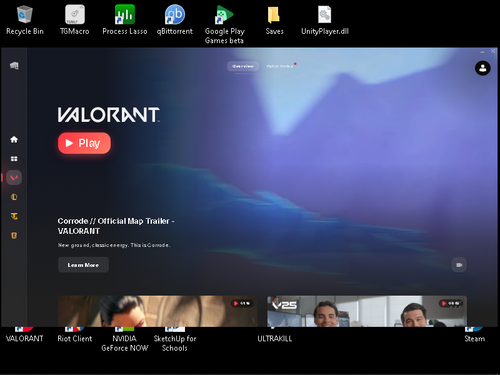Select the League of Legends sidebar icon
500x375 pixels.
14,197
